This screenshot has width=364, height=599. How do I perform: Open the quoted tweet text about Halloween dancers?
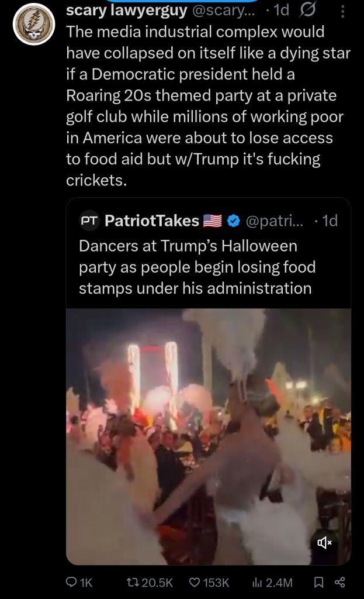coord(196,267)
